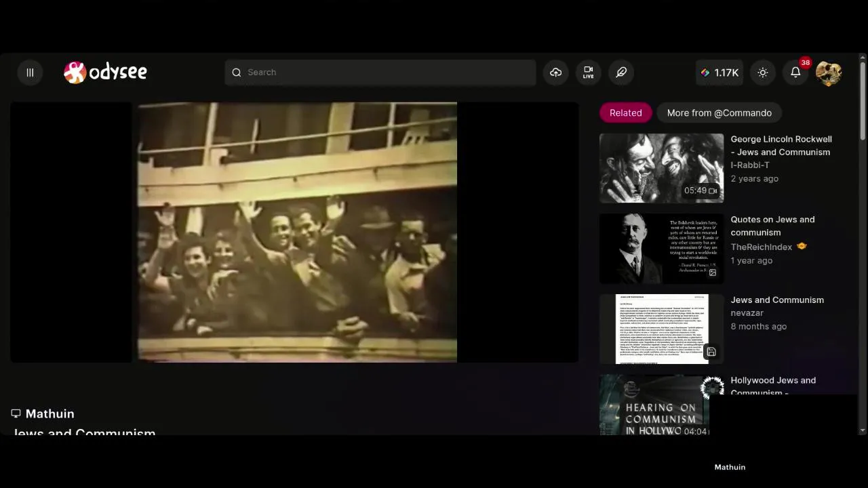Open the user profile avatar menu
The height and width of the screenshot is (488, 868).
pyautogui.click(x=829, y=73)
